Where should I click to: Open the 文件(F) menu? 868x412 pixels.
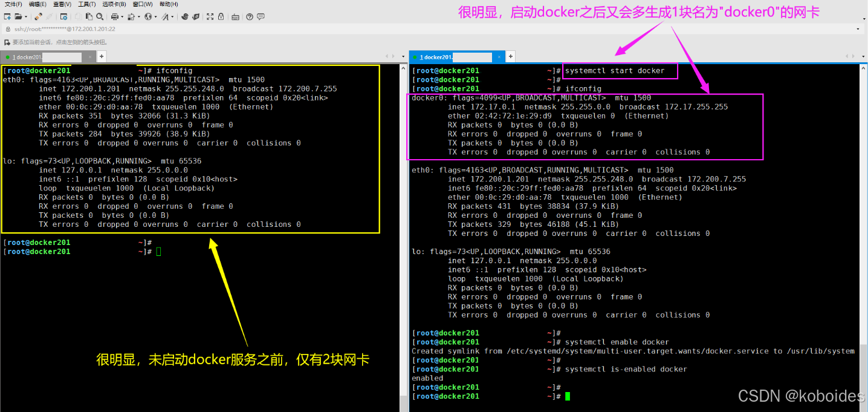13,4
